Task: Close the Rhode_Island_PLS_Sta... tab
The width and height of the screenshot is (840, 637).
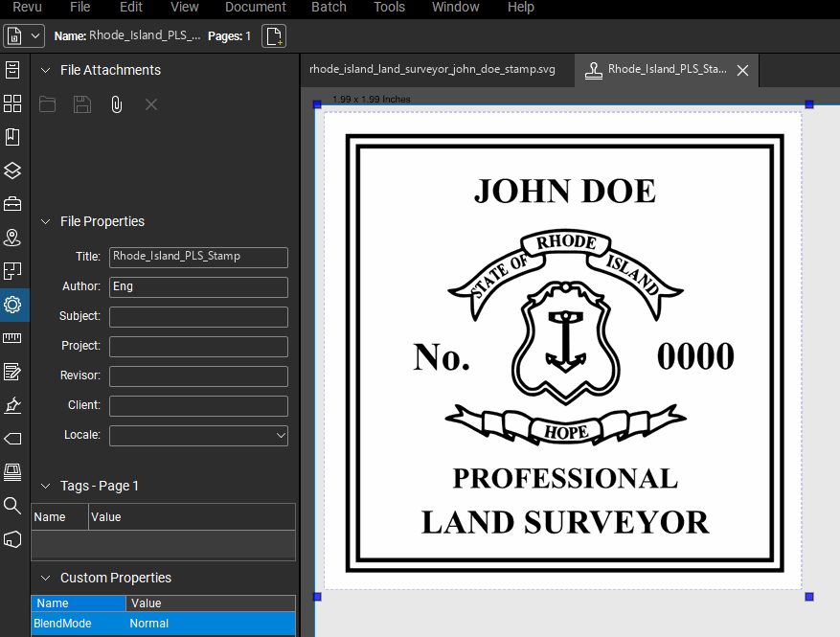Action: 742,70
